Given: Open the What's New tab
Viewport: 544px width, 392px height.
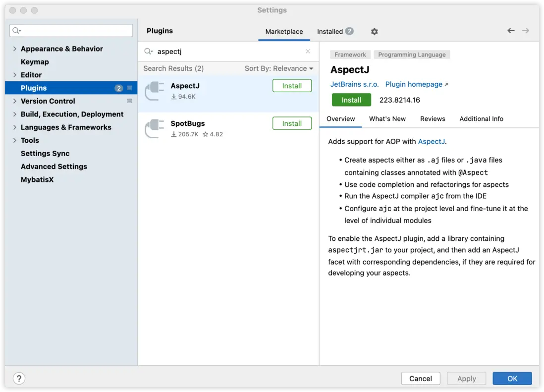Looking at the screenshot, I should pos(387,119).
